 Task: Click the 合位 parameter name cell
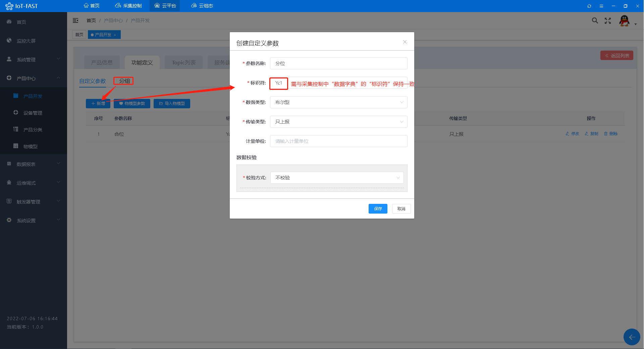[119, 134]
